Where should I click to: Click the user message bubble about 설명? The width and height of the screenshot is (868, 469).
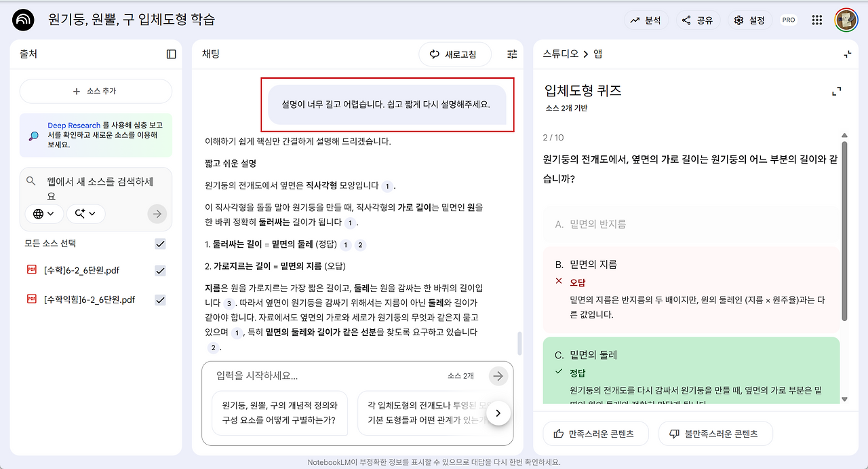coord(387,105)
